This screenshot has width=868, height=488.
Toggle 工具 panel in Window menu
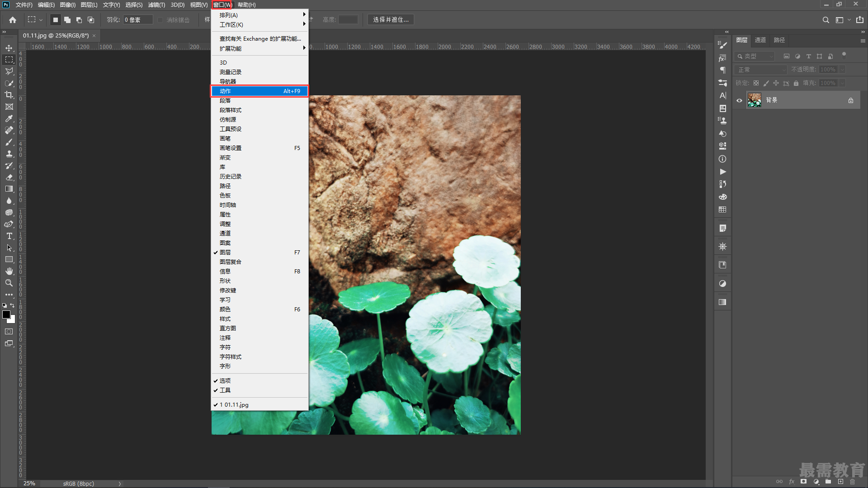(260, 390)
